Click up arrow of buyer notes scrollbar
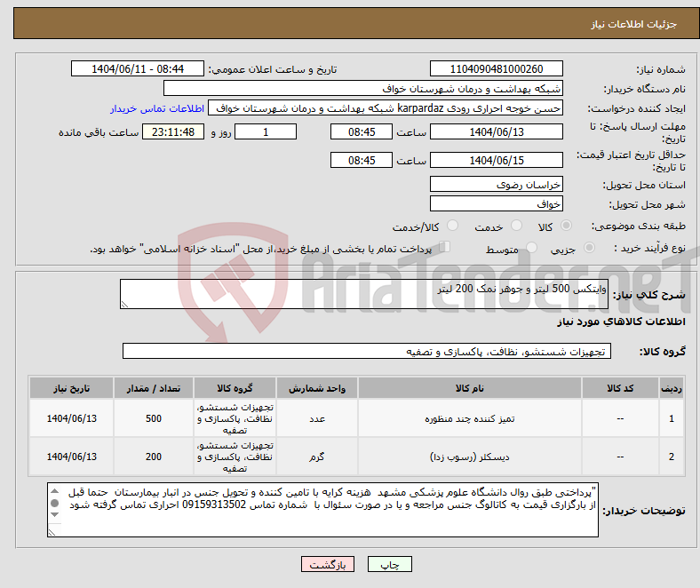The height and width of the screenshot is (588, 700). click(x=55, y=491)
